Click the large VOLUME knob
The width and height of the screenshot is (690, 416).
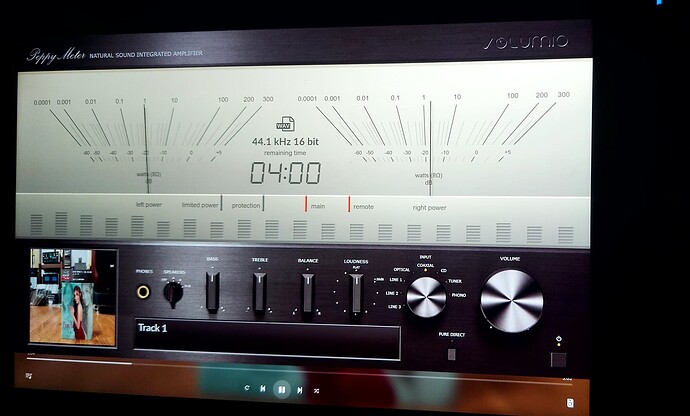(511, 301)
